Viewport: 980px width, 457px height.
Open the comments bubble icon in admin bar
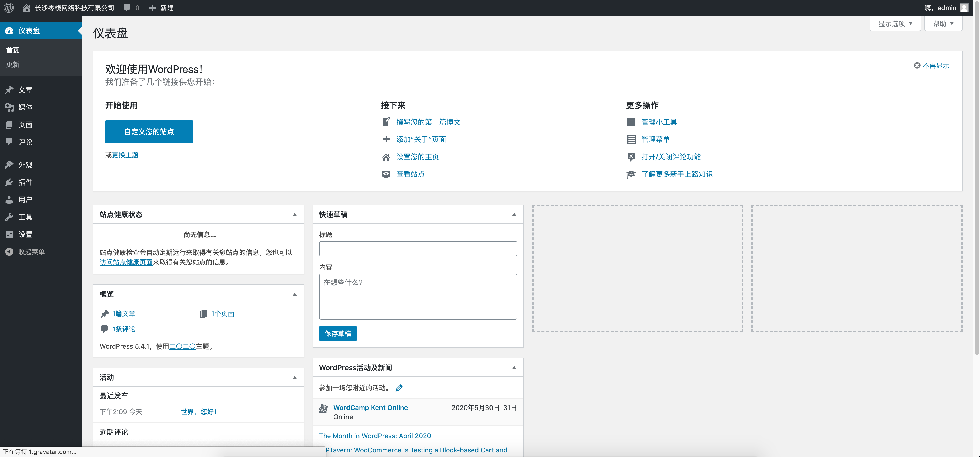[127, 8]
